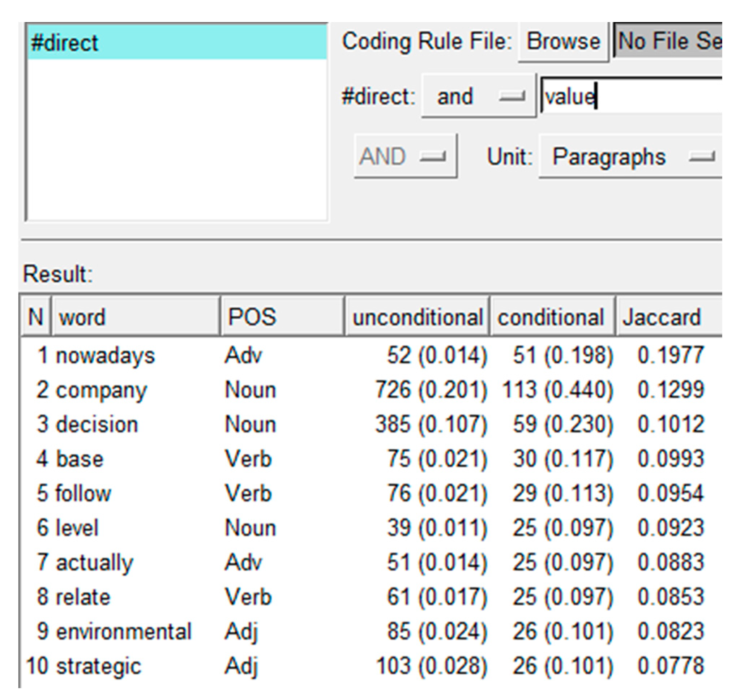This screenshot has width=736, height=700.
Task: Select the 'decision' result row
Action: coord(97,424)
